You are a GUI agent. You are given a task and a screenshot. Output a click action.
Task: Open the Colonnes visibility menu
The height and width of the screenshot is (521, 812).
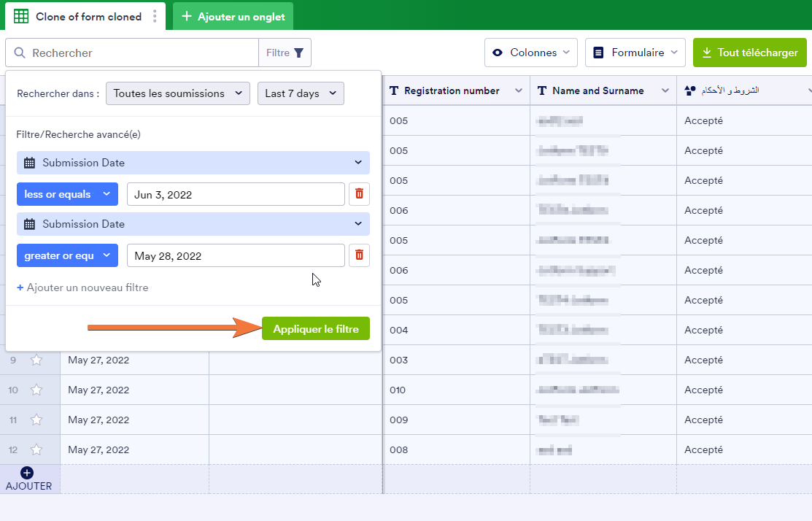(x=530, y=53)
